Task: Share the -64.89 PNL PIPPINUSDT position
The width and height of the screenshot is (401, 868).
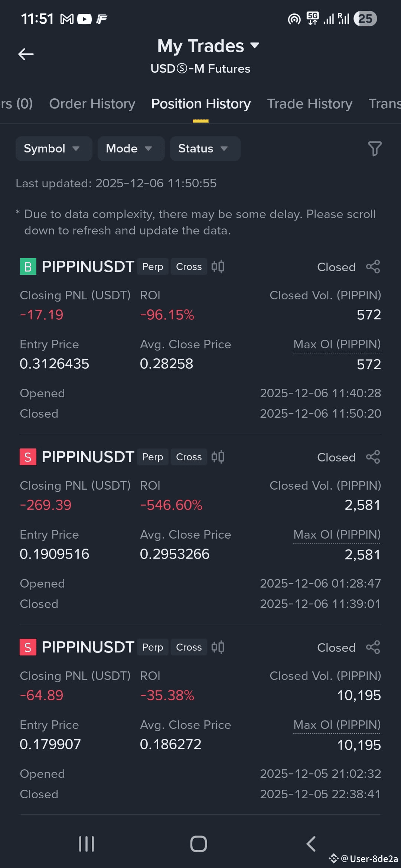Action: (373, 647)
